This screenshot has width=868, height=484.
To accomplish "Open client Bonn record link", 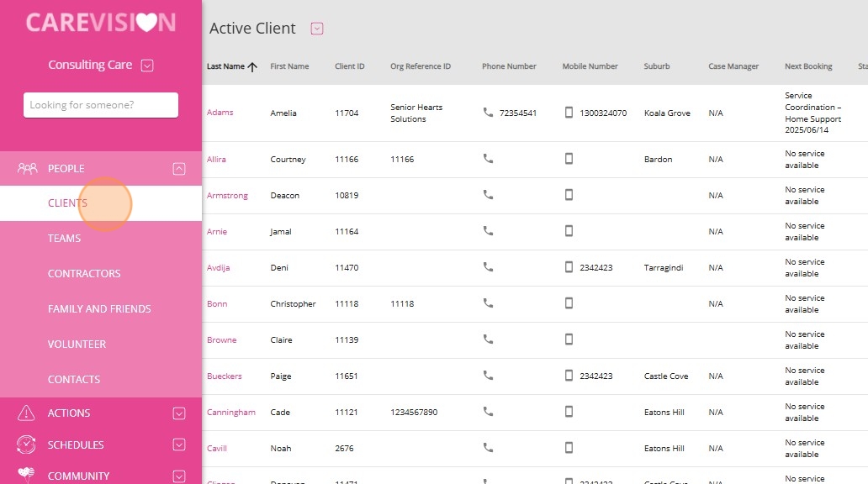I will [216, 303].
